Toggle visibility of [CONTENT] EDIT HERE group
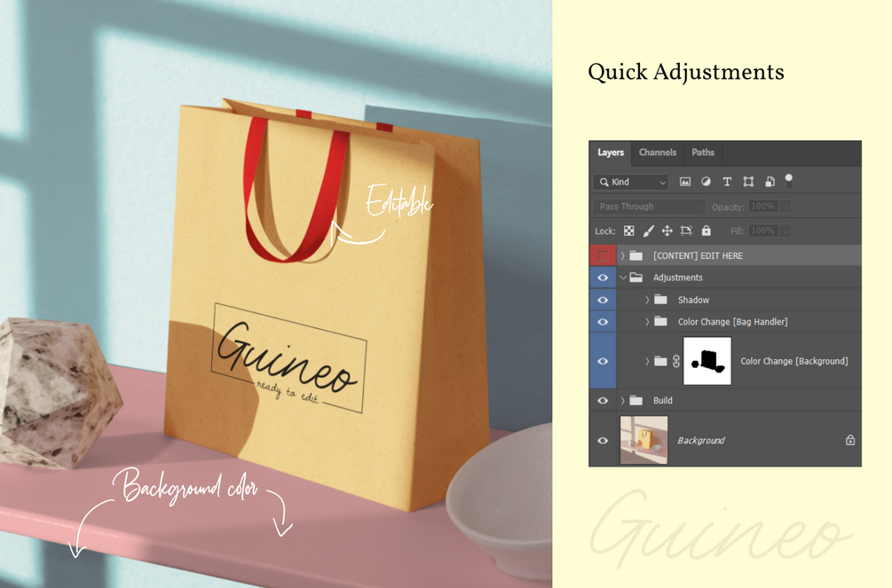Image resolution: width=892 pixels, height=588 pixels. (603, 256)
